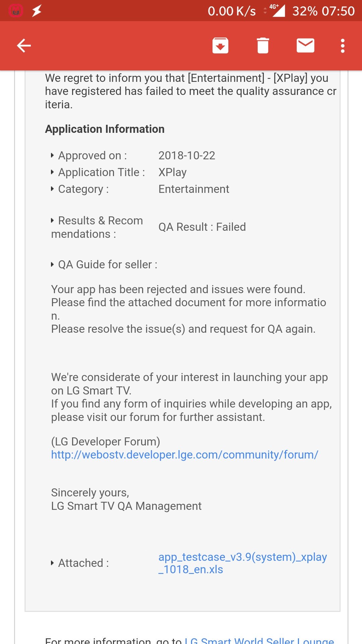Tap the QA Result : Failed text

click(202, 227)
